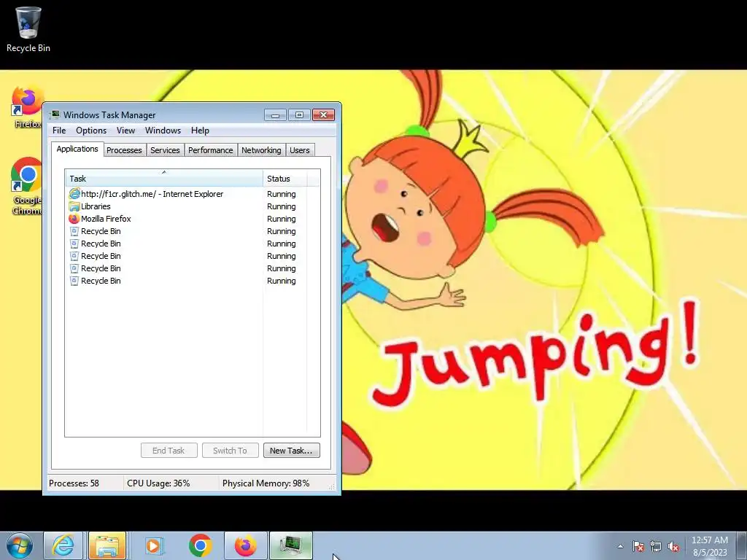Click the Task Manager resize grip
Screen dimensions: 747x560
coord(332,486)
